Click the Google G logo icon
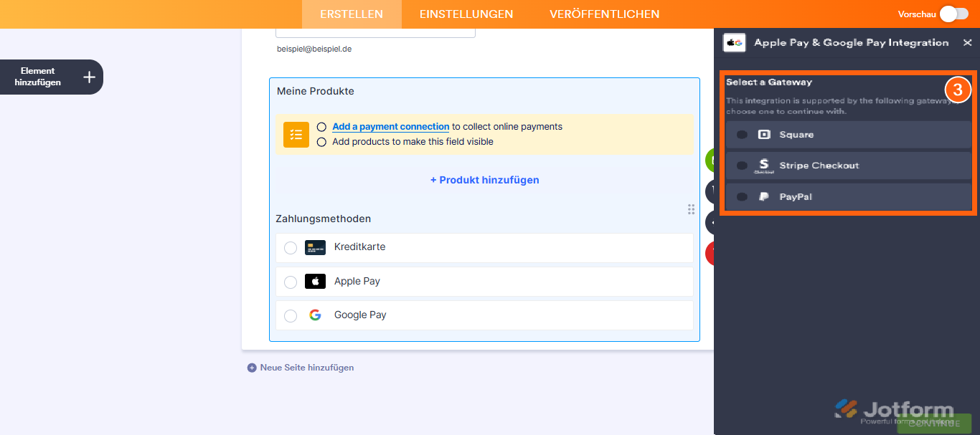 [315, 315]
